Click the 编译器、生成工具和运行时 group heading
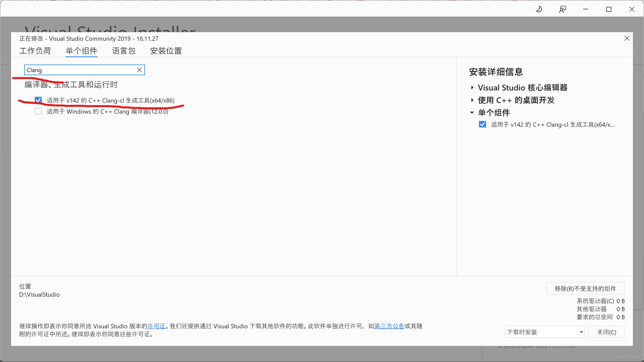 point(71,85)
